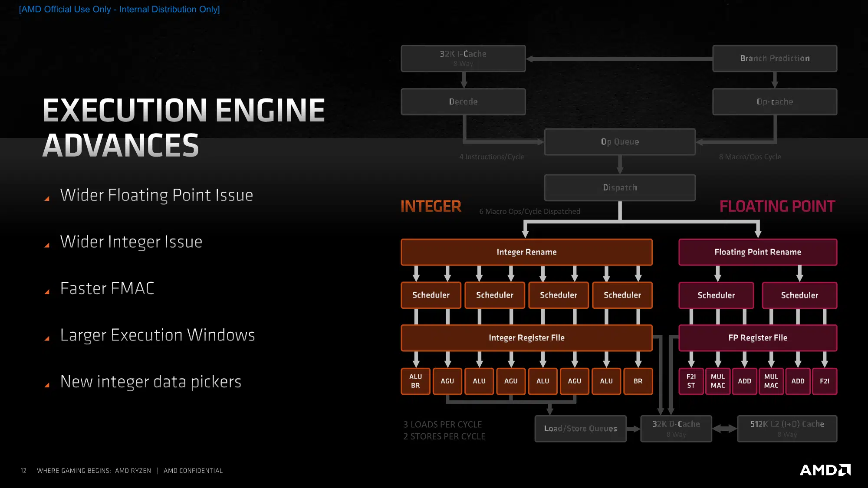Select the 'AMD Official Use Only' header text
Viewport: 868px width, 488px height.
pos(119,9)
